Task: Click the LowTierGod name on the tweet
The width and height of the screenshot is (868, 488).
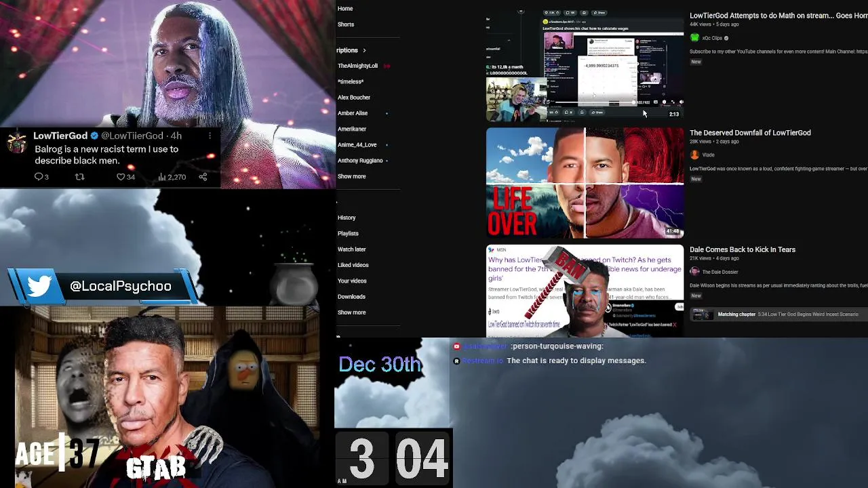Action: pos(60,136)
